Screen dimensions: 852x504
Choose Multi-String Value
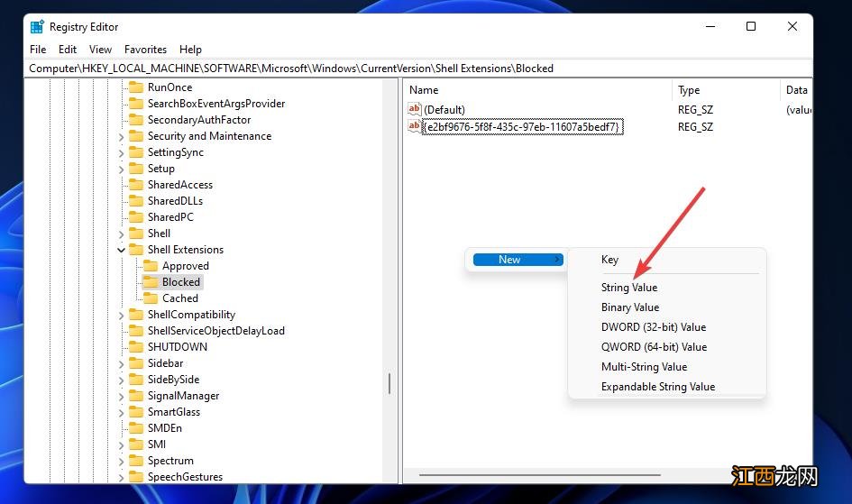[644, 367]
